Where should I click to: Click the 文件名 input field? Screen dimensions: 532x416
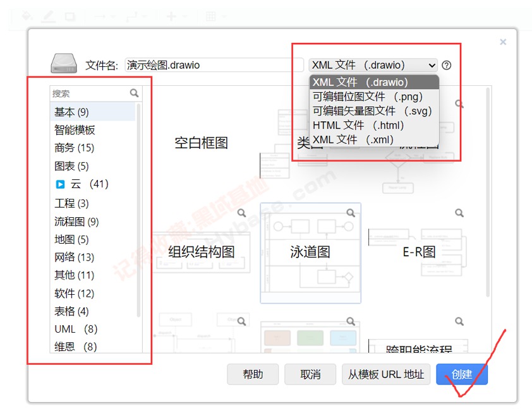(x=214, y=65)
